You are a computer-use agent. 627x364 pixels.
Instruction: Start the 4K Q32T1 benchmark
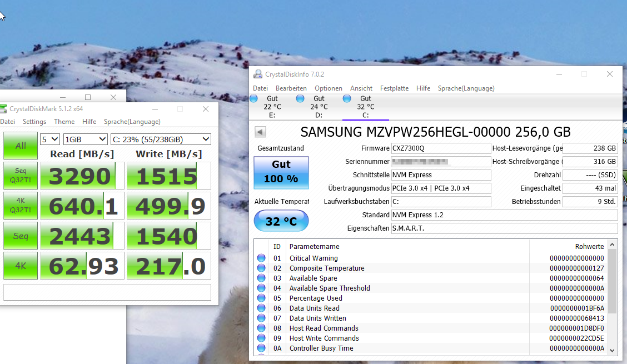click(21, 206)
